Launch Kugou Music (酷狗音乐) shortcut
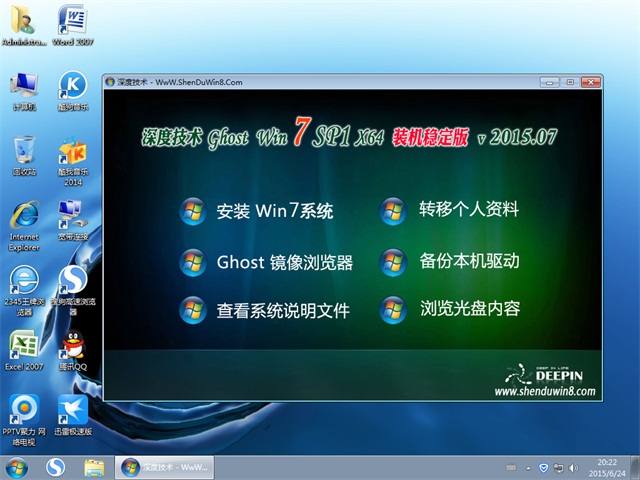 click(73, 91)
